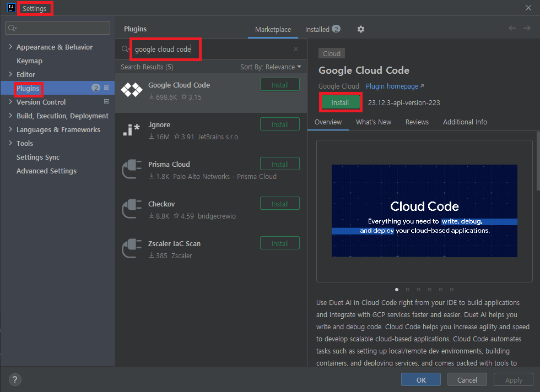The image size is (540, 392).
Task: Expand Languages & Frameworks node
Action: pyautogui.click(x=10, y=129)
